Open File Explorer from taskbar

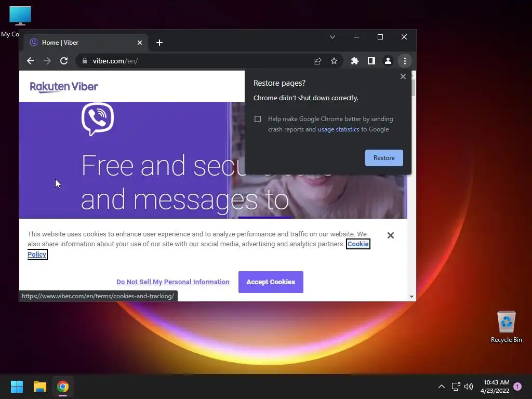39,387
